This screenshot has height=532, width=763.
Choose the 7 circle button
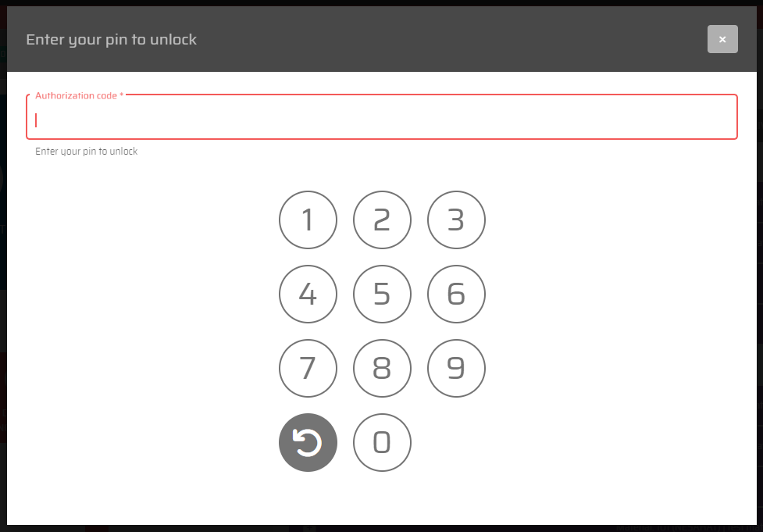pyautogui.click(x=308, y=369)
